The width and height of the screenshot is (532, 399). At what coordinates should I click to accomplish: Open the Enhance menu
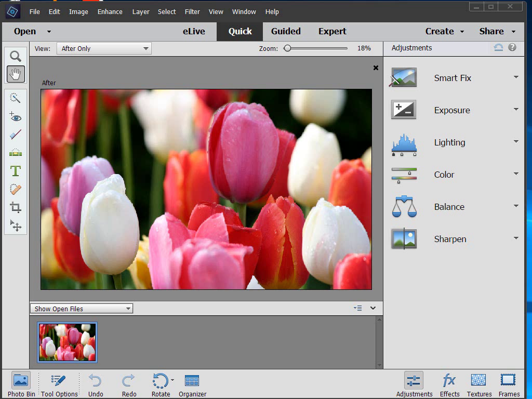point(110,11)
